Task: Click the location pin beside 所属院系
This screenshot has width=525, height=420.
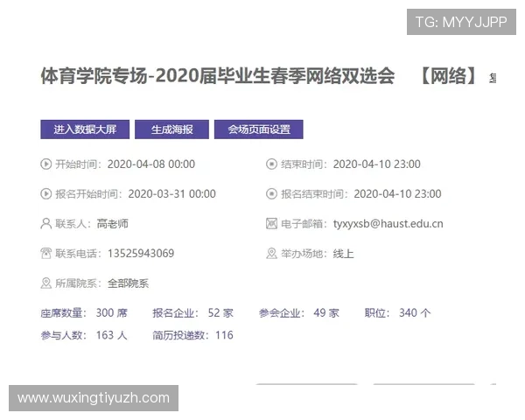Action: click(x=45, y=283)
